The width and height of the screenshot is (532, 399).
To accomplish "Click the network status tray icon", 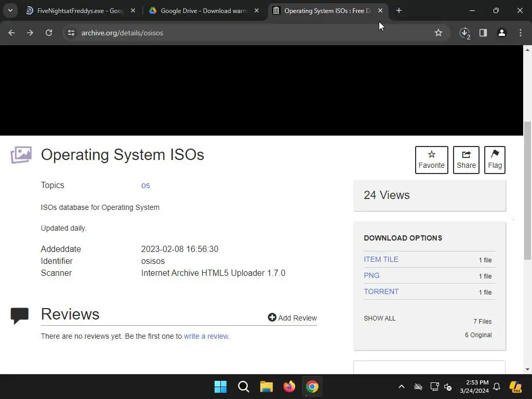I will 434,387.
